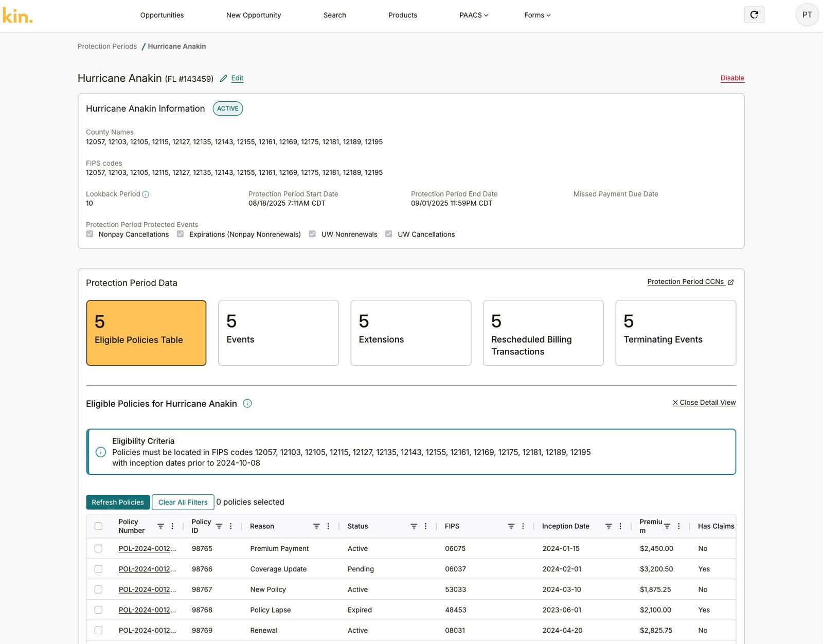Switch to the Events card

coord(278,333)
